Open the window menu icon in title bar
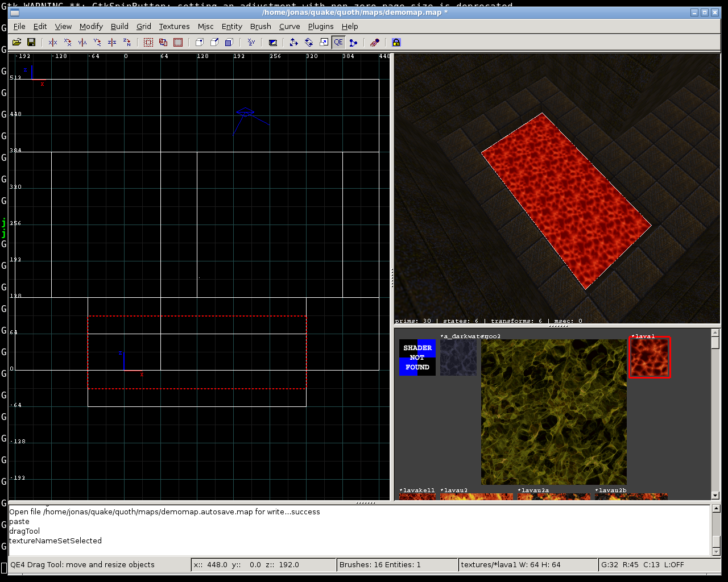 pos(15,13)
